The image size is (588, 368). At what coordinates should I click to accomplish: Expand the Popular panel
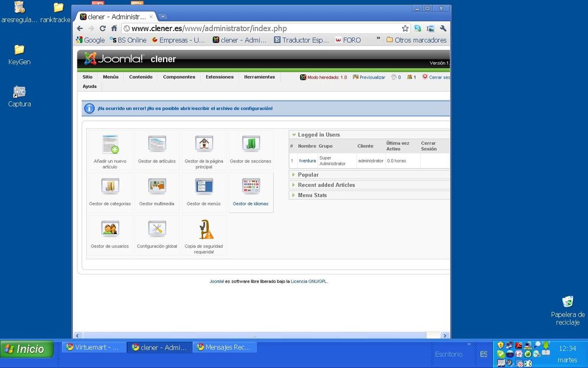(x=294, y=175)
